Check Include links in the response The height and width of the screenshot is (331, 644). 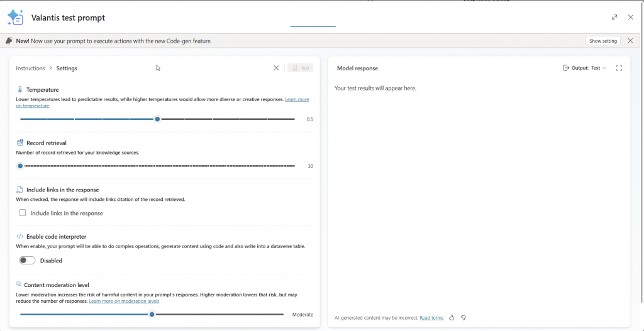tap(23, 213)
